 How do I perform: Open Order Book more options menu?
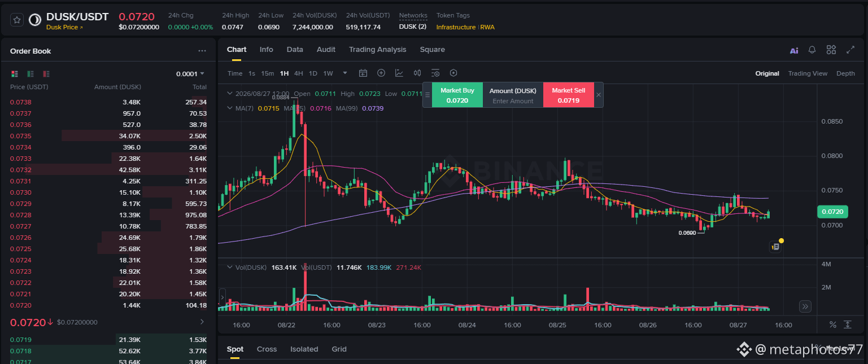pyautogui.click(x=202, y=51)
